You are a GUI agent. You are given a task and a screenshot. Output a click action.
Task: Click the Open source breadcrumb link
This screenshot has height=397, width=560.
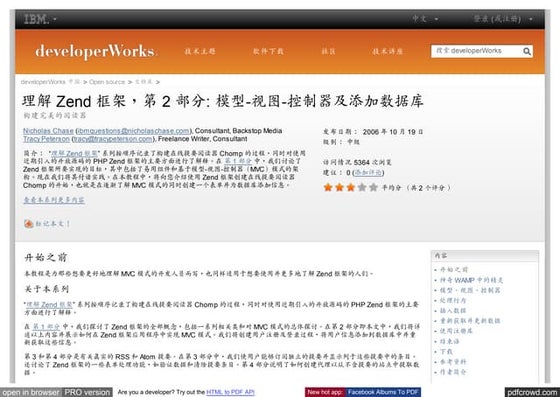click(x=107, y=82)
